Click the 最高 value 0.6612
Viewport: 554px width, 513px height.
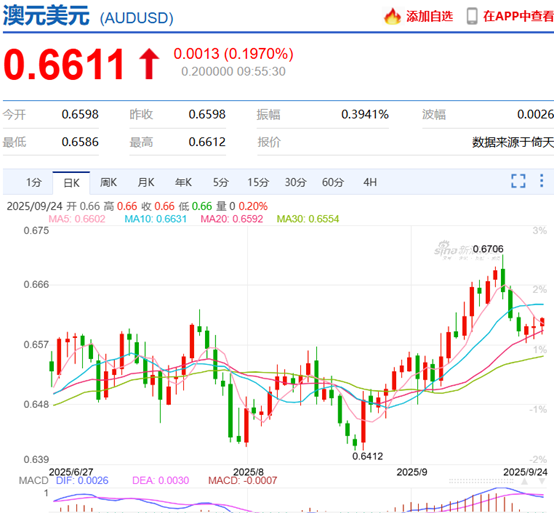(x=207, y=142)
